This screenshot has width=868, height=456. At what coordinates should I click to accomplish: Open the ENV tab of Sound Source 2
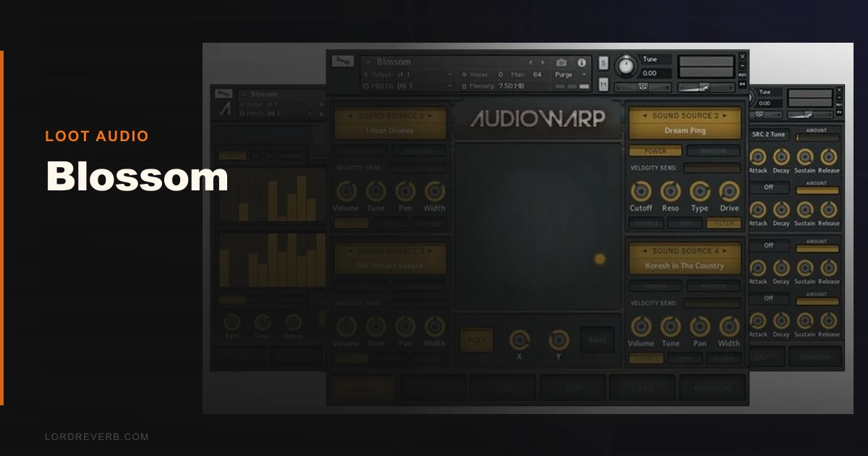(685, 224)
